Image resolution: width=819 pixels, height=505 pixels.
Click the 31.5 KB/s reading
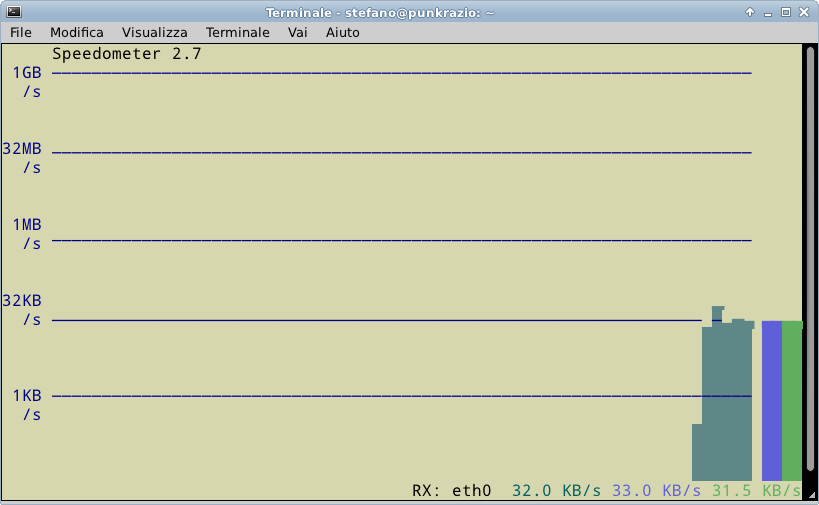(x=756, y=490)
